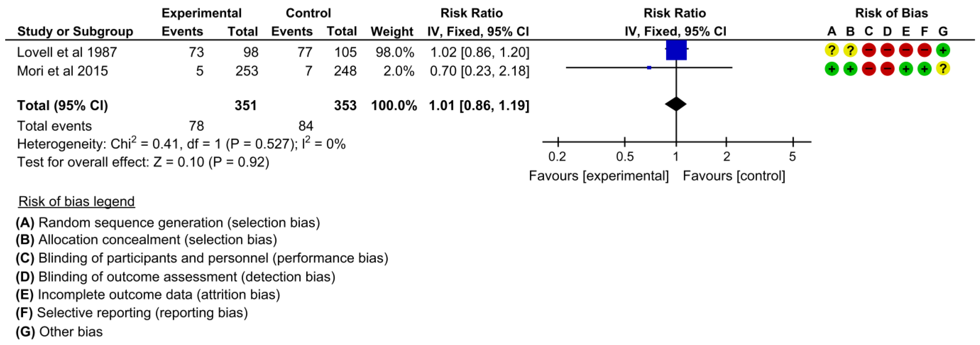Click 'Favours [experimental]' axis label
Viewport: 980px width, 345px height.
[x=598, y=176]
